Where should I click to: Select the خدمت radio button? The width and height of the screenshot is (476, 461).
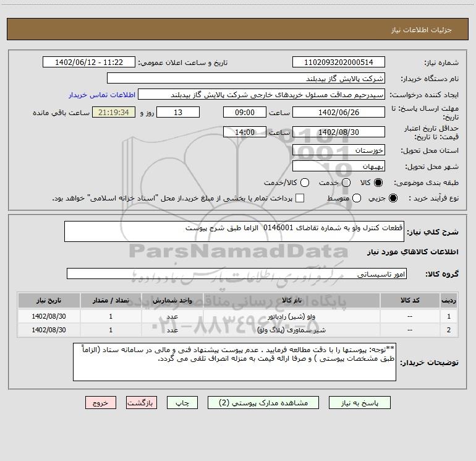[x=346, y=183]
